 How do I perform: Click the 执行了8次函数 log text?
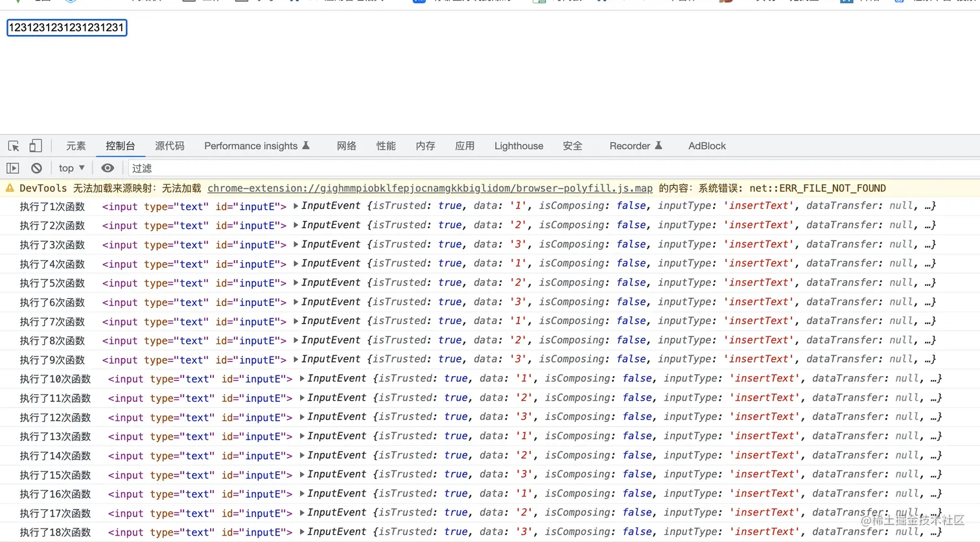pyautogui.click(x=52, y=341)
